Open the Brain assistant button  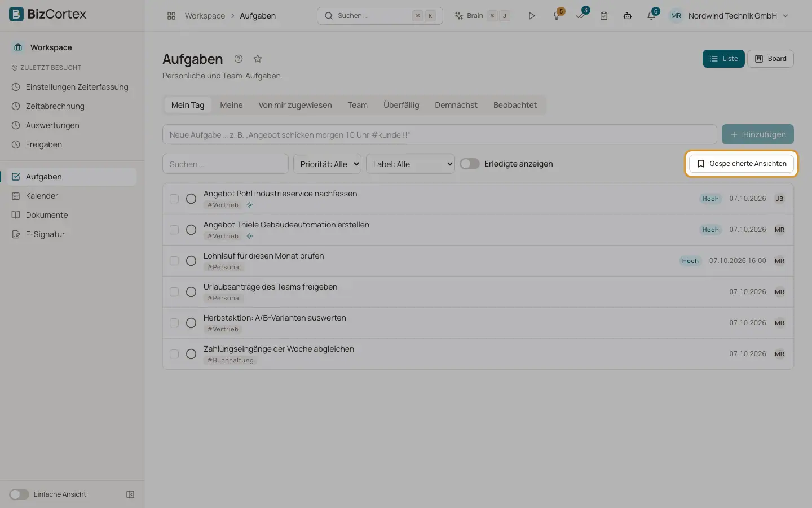(482, 16)
